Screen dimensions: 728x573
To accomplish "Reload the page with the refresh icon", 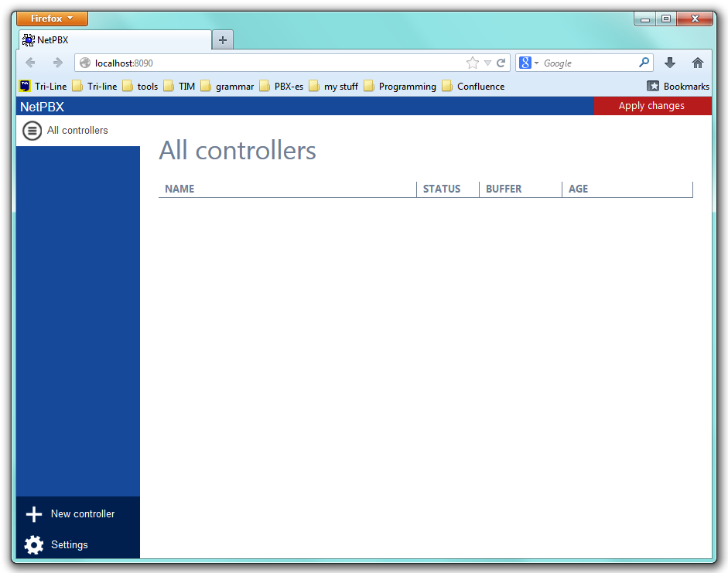I will pyautogui.click(x=501, y=63).
